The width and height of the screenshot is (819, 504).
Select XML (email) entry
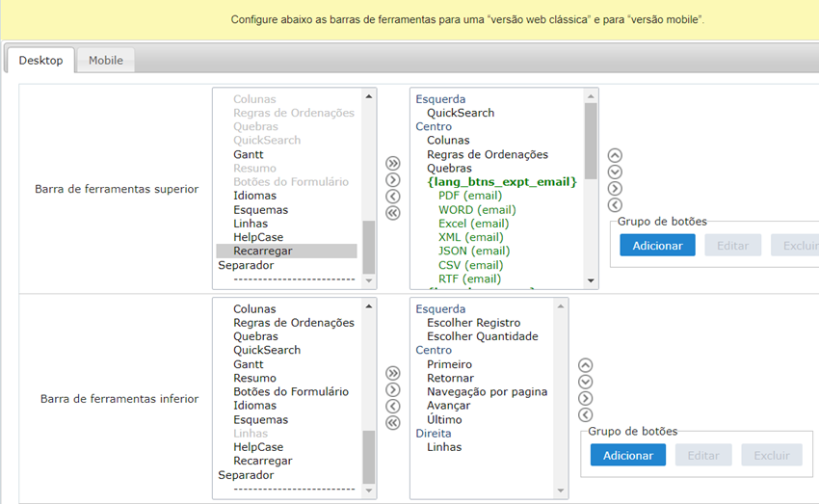point(470,237)
